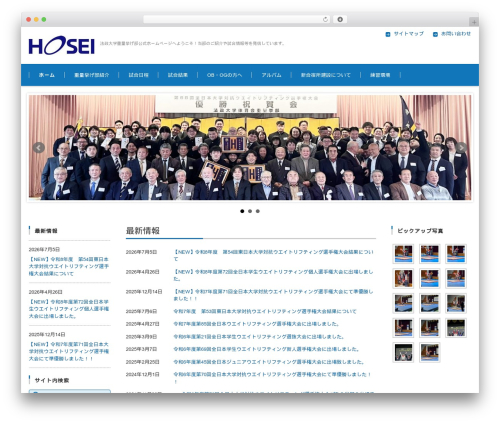Click the browser address bar
The height and width of the screenshot is (423, 500).
pyautogui.click(x=237, y=19)
